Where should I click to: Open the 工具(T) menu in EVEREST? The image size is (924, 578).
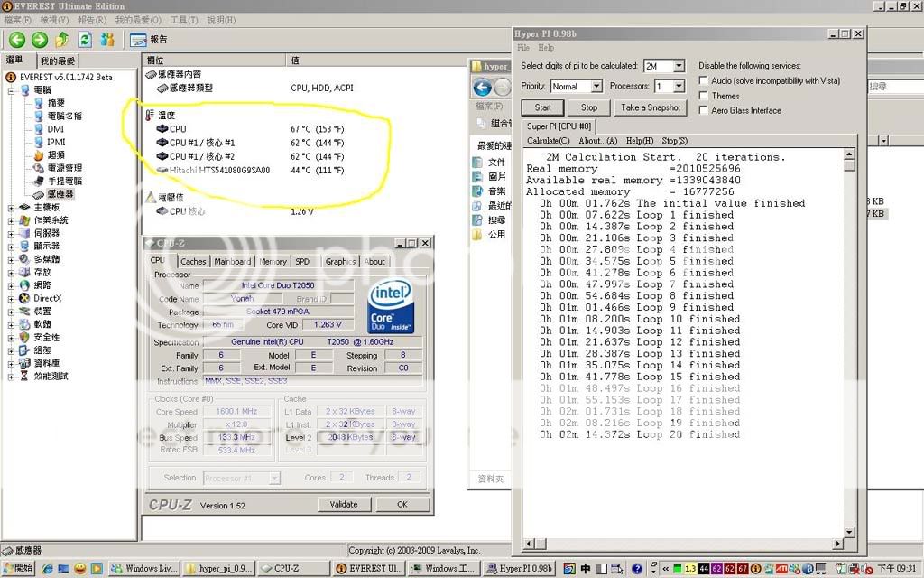[184, 20]
